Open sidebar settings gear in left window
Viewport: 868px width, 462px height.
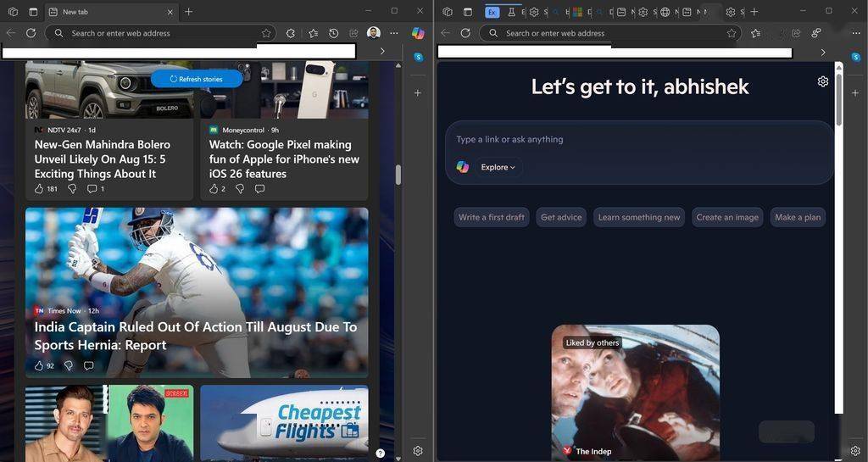point(418,451)
